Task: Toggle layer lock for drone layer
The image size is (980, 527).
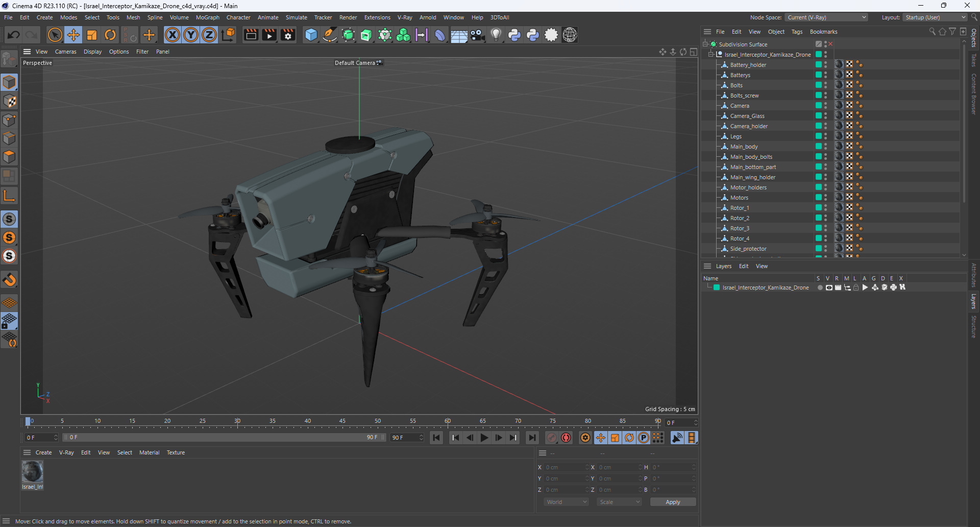Action: point(856,288)
